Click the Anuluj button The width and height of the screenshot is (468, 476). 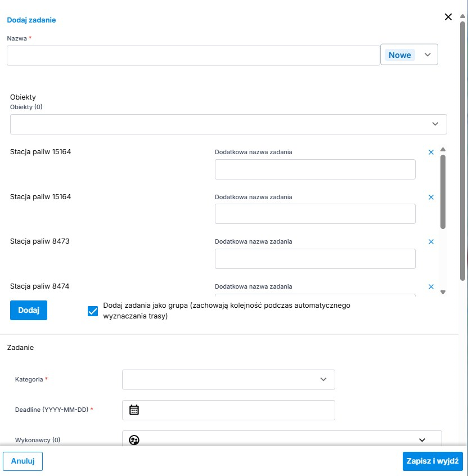(22, 461)
